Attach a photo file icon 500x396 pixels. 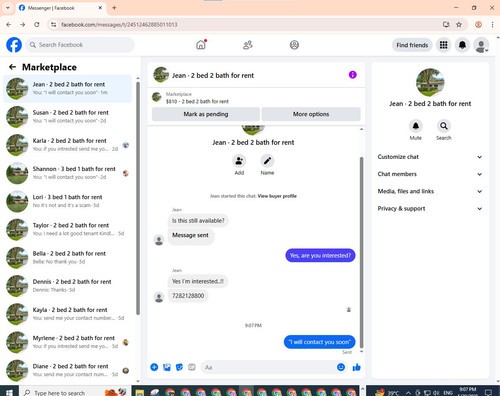click(x=167, y=367)
